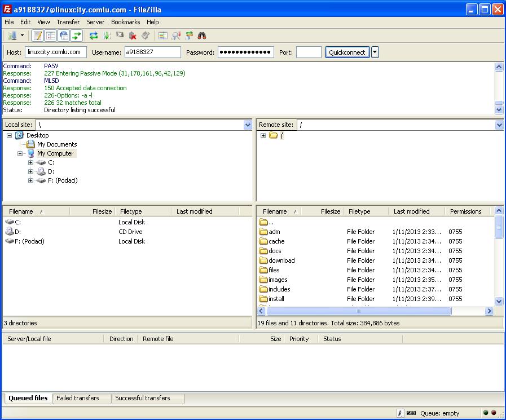
Task: Toggle message log display
Action: coord(38,36)
